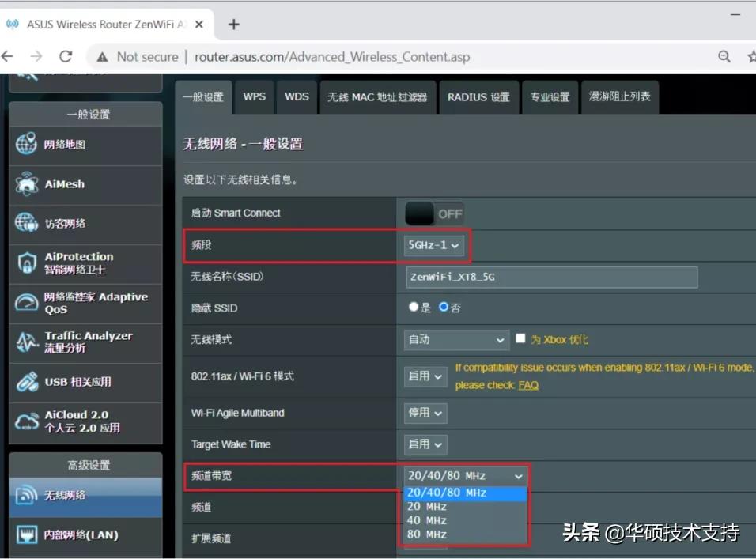Image resolution: width=756 pixels, height=559 pixels.
Task: Open USB 相关应用 settings
Action: point(75,383)
